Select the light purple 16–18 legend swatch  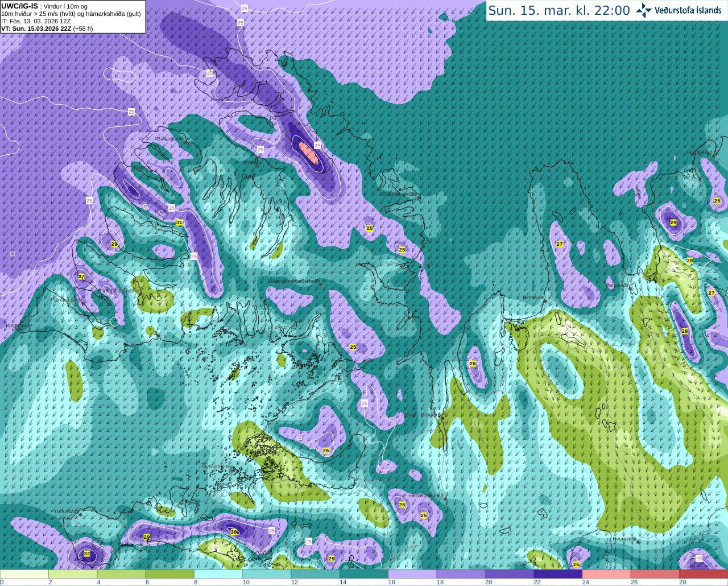point(412,574)
